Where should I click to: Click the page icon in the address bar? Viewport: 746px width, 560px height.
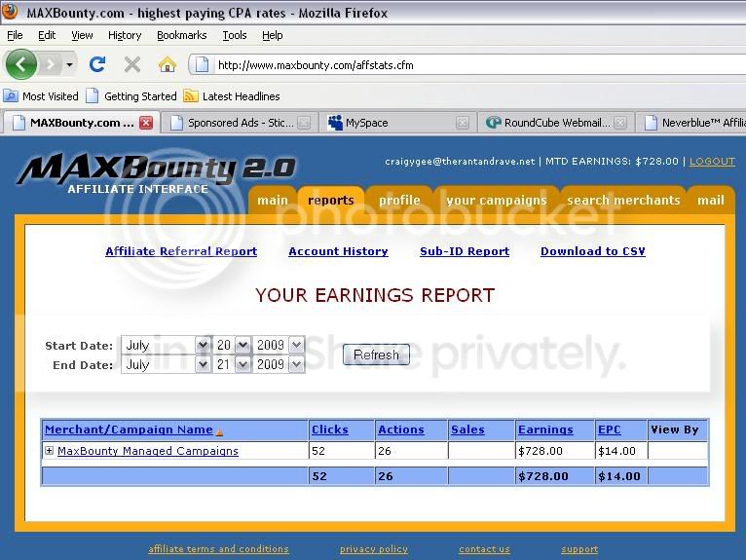click(202, 64)
